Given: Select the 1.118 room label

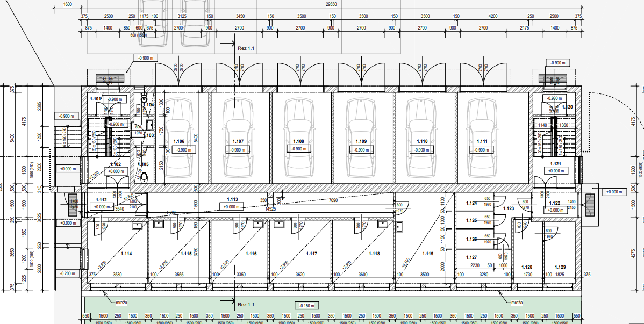Looking at the screenshot, I should coord(374,254).
